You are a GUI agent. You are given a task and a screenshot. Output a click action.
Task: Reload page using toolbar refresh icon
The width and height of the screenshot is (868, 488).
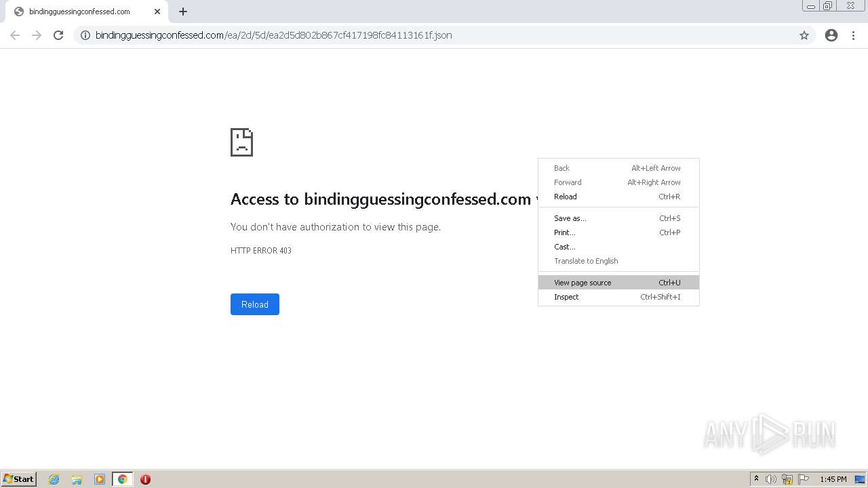click(58, 35)
